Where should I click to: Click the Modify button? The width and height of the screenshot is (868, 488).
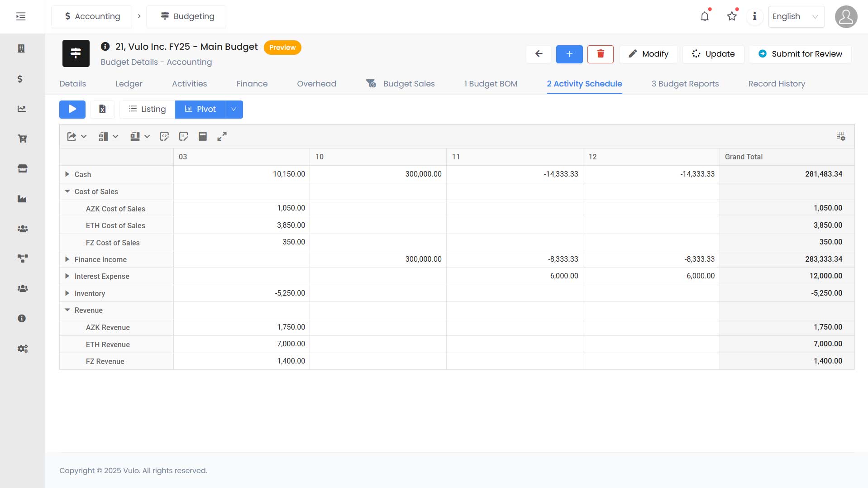pyautogui.click(x=648, y=54)
